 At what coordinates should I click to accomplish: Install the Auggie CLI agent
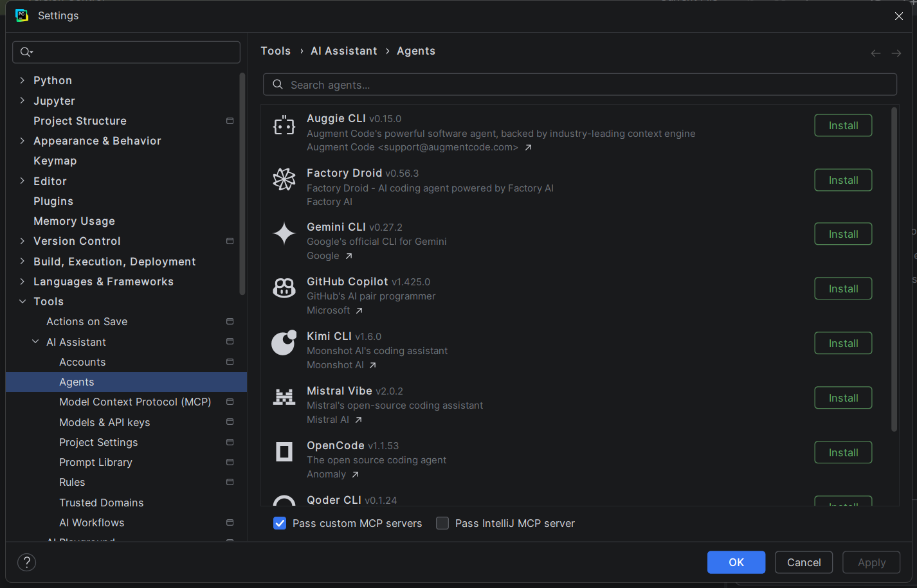click(843, 125)
